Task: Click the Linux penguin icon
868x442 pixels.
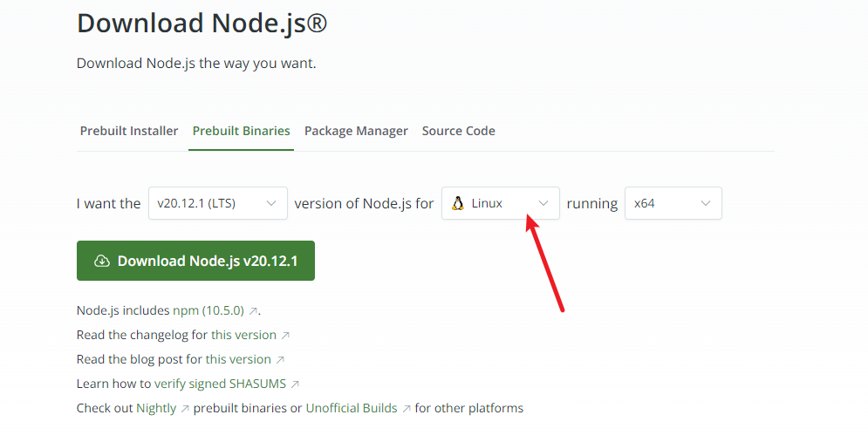Action: (458, 203)
